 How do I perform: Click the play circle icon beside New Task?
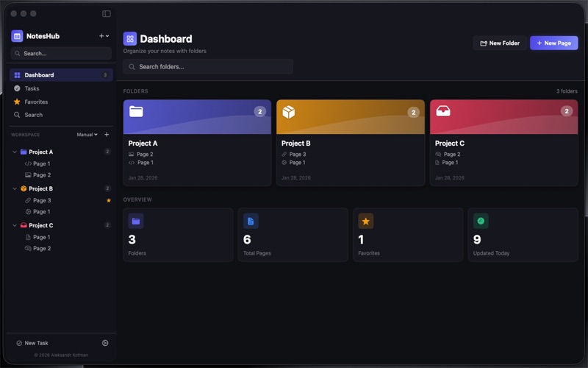(x=105, y=343)
